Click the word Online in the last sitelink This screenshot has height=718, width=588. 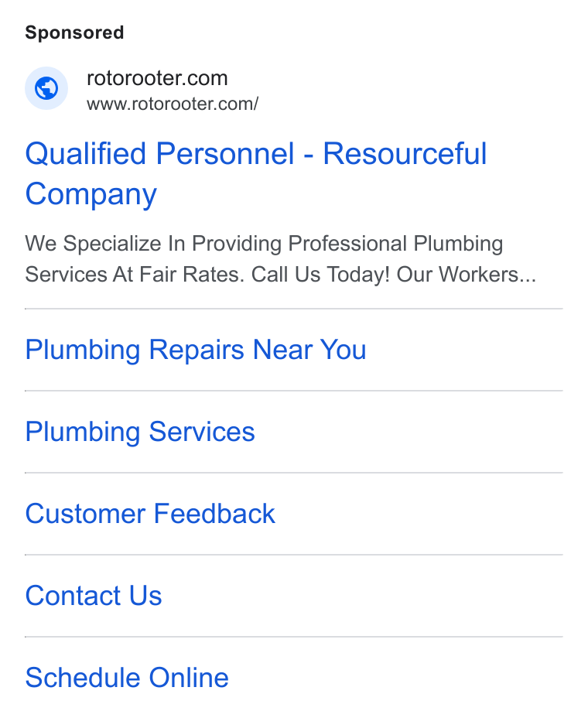click(x=189, y=678)
